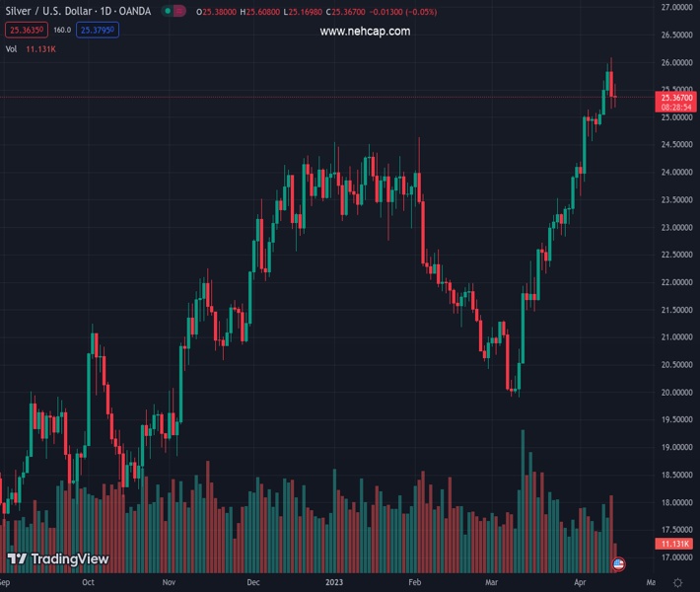Click the red sell price 25.36350 button
The width and height of the screenshot is (700, 592).
tap(27, 30)
